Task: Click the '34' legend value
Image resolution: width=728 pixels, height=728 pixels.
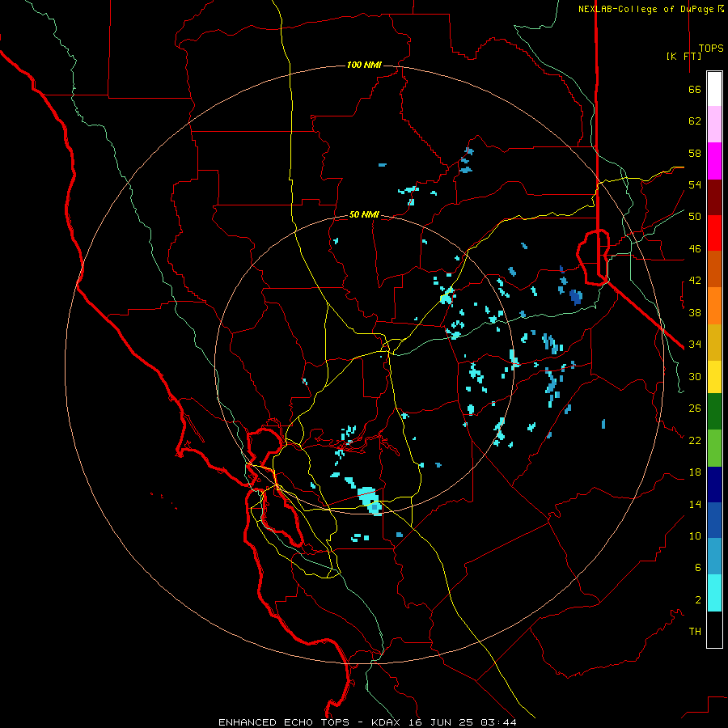Action: pos(695,345)
